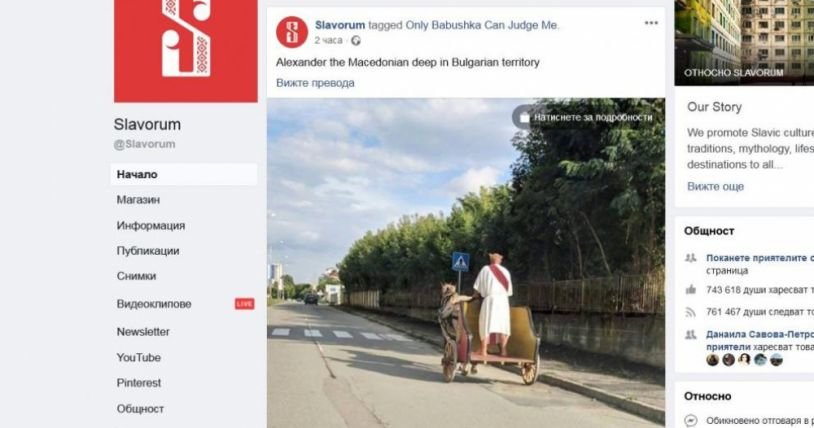The image size is (814, 428).
Task: Click the Messenger icon under Относно
Action: coord(690,420)
